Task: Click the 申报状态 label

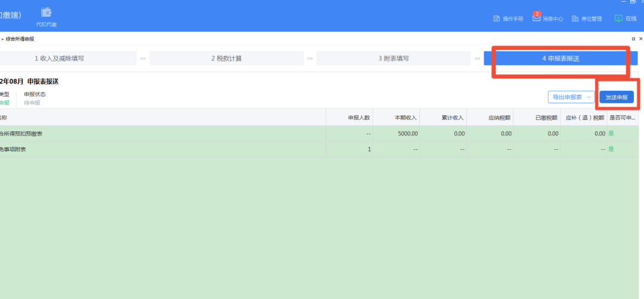Action: 35,94
